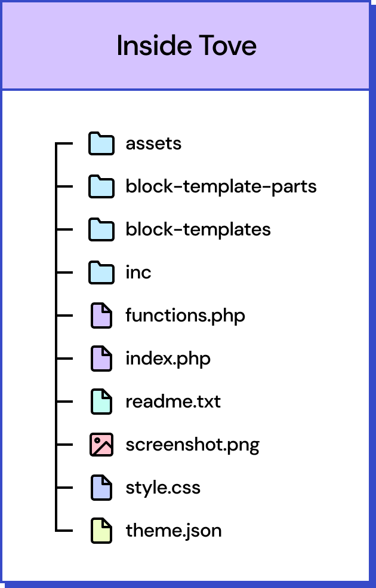This screenshot has width=376, height=588.
Task: Select the functions.php file name
Action: (x=186, y=316)
